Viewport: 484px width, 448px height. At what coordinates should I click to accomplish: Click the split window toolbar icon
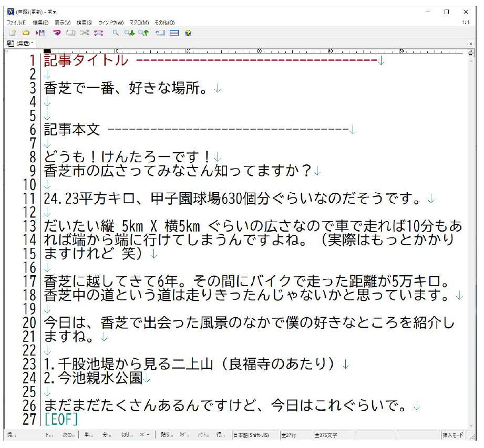coord(174,33)
